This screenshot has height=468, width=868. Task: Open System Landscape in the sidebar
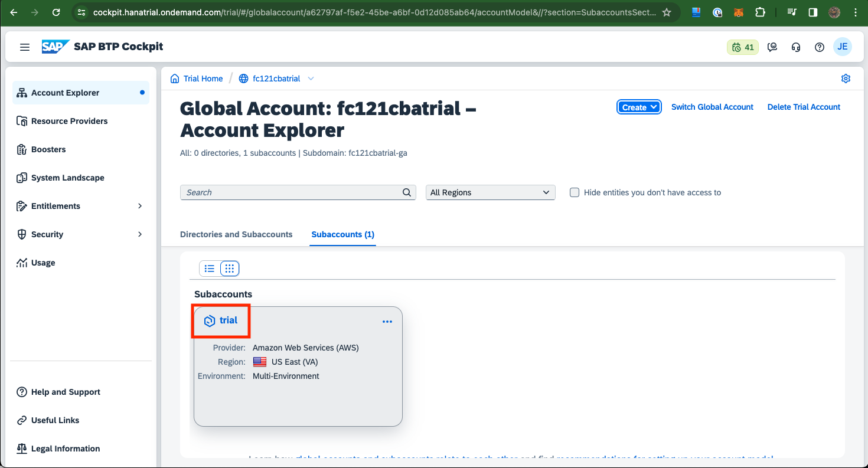[x=81, y=178]
